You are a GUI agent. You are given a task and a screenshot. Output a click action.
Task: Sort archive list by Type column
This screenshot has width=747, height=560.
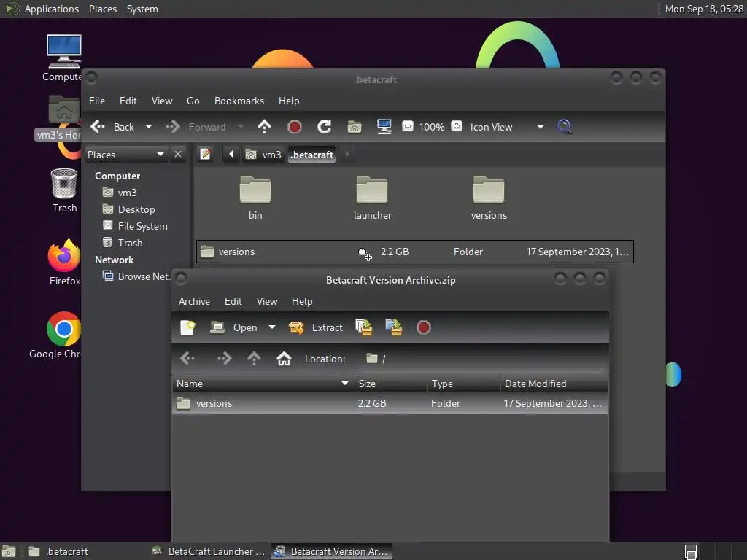[x=463, y=384]
